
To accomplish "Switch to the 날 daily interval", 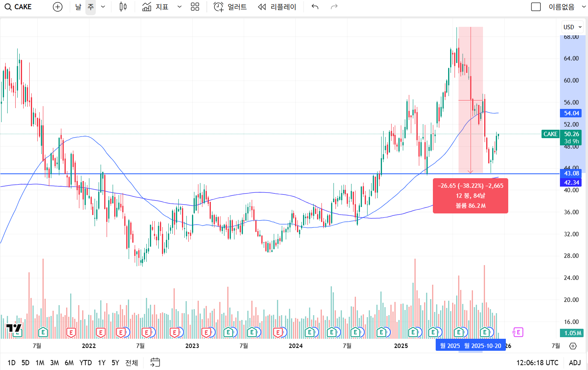I will click(x=78, y=7).
